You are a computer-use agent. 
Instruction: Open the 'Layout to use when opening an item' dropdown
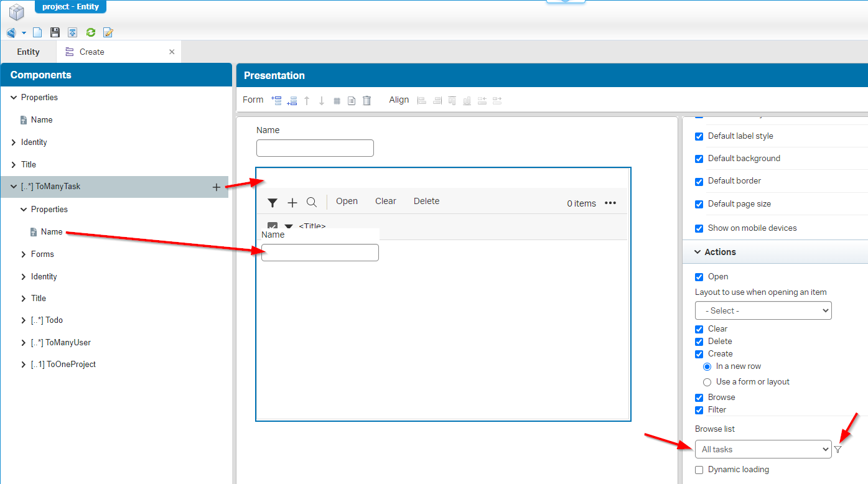(x=763, y=310)
